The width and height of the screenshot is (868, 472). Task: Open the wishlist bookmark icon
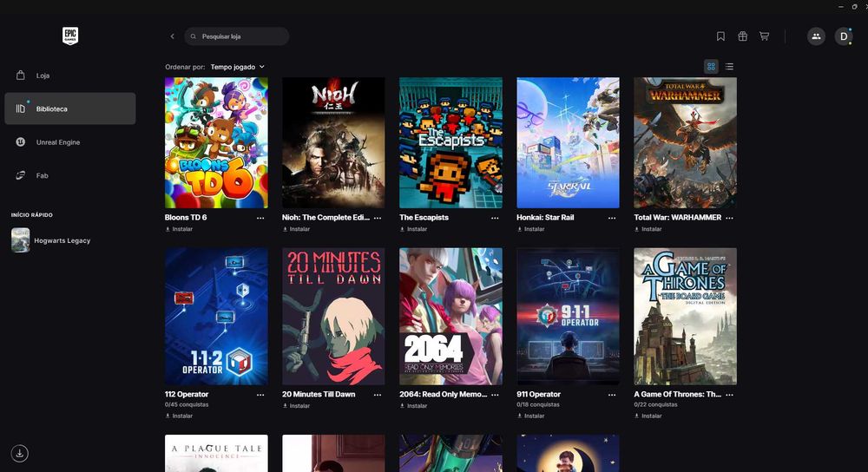tap(720, 36)
